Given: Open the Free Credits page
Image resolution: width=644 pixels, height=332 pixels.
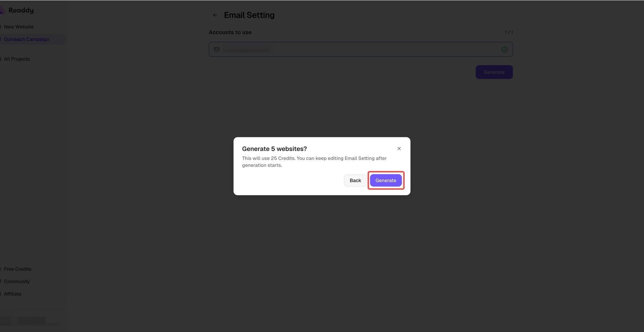Looking at the screenshot, I should [x=18, y=269].
